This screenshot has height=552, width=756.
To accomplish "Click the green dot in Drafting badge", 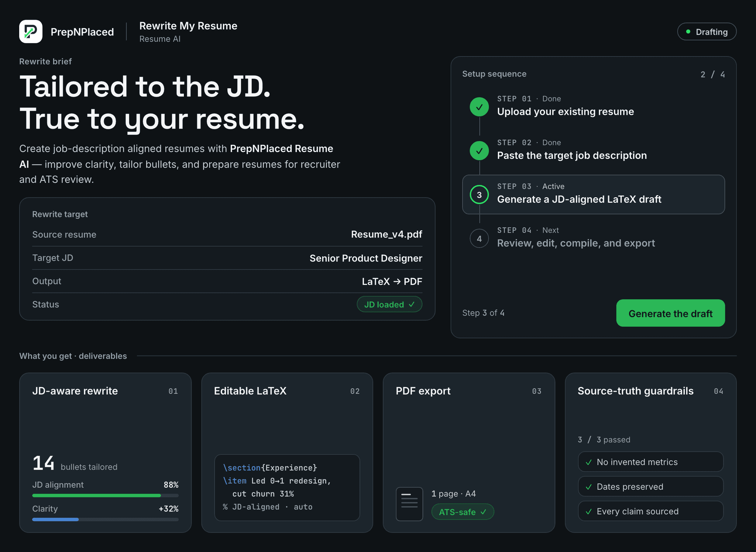I will [x=688, y=32].
